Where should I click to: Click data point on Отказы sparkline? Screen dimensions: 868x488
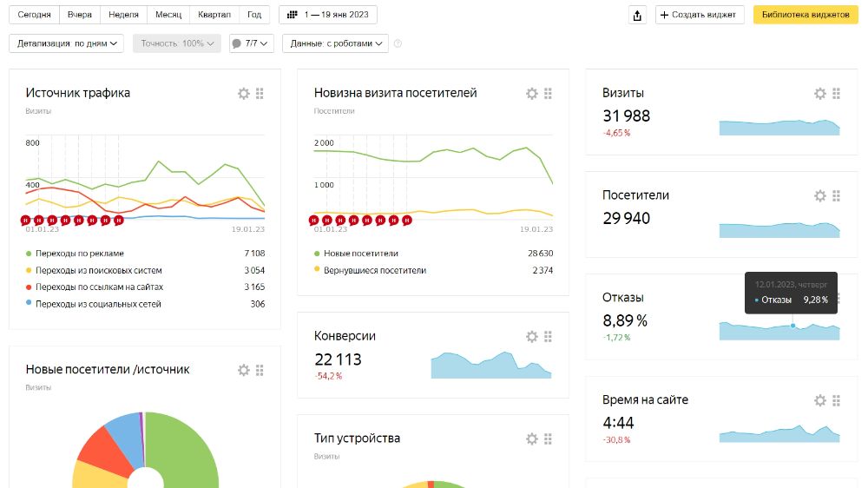click(x=792, y=326)
